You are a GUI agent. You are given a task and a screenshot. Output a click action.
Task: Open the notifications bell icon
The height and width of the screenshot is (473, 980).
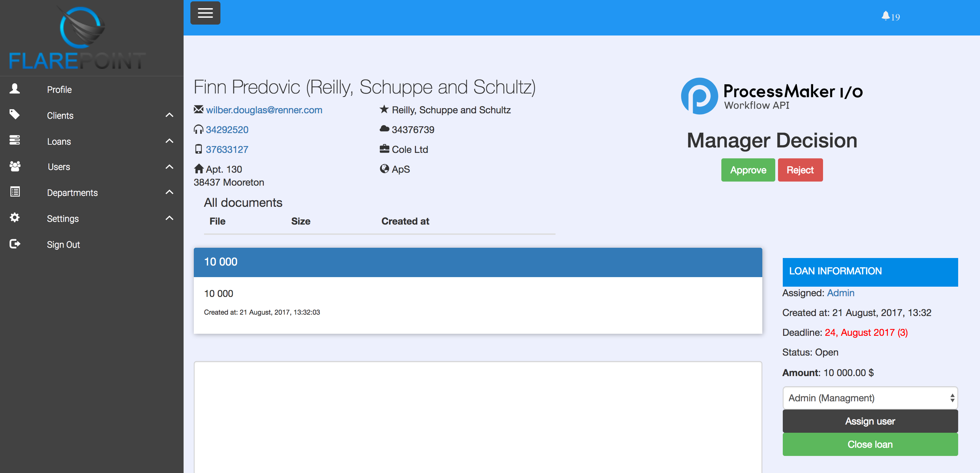coord(885,16)
